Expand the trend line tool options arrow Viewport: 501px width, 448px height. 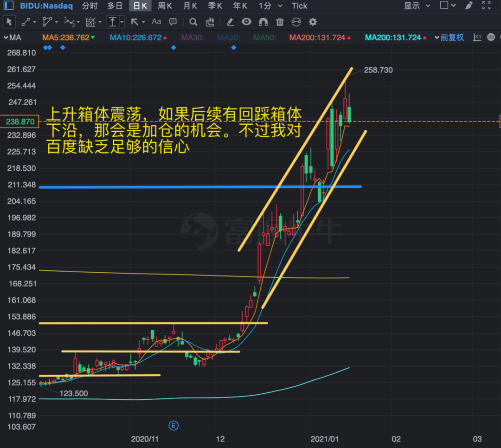(34, 22)
